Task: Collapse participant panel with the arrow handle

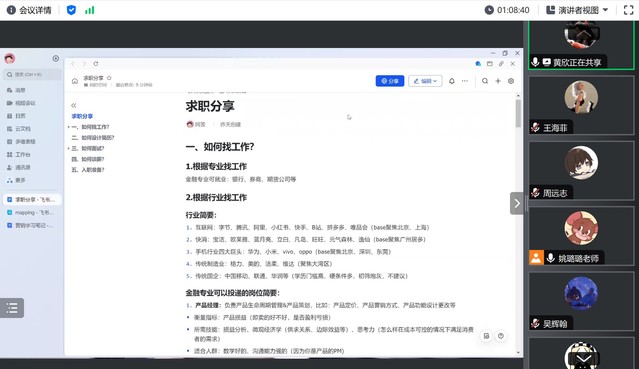Action: point(517,203)
